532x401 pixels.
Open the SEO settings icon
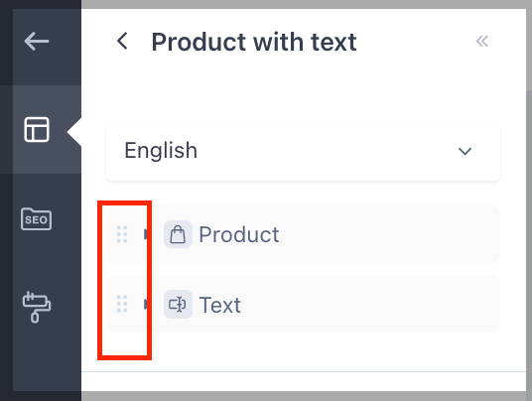click(37, 219)
